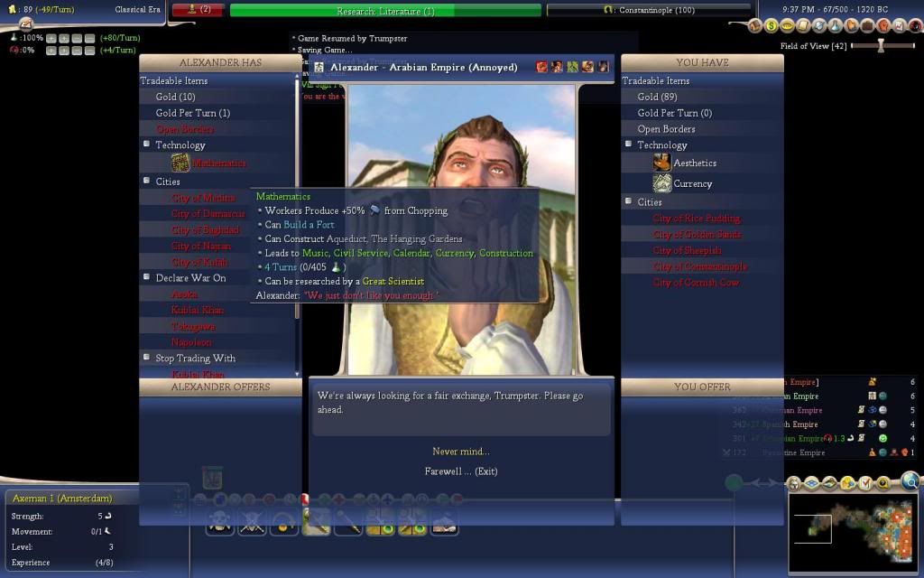Screen dimensions: 924x578
Task: Collapse Alexander's Technology section
Action: click(147, 144)
